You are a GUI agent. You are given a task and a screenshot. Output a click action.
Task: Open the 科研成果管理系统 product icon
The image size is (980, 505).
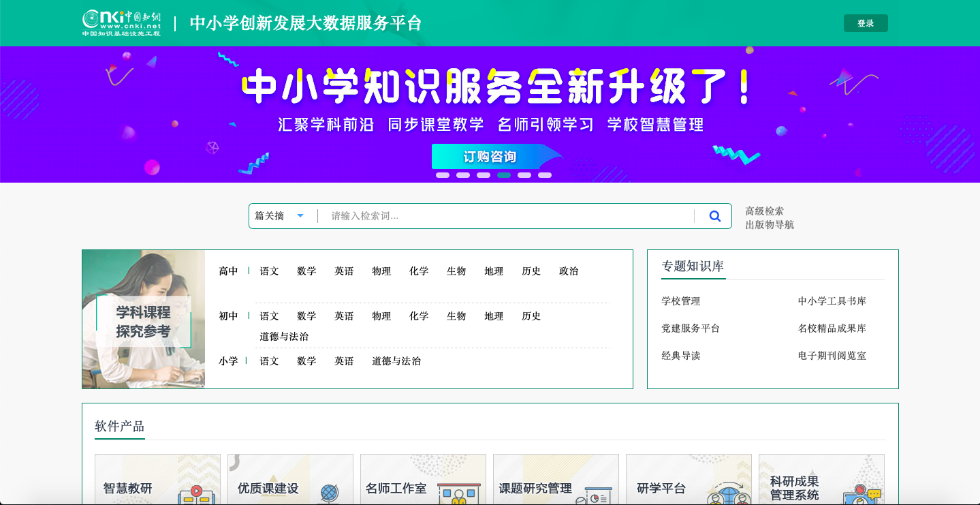[x=861, y=495]
